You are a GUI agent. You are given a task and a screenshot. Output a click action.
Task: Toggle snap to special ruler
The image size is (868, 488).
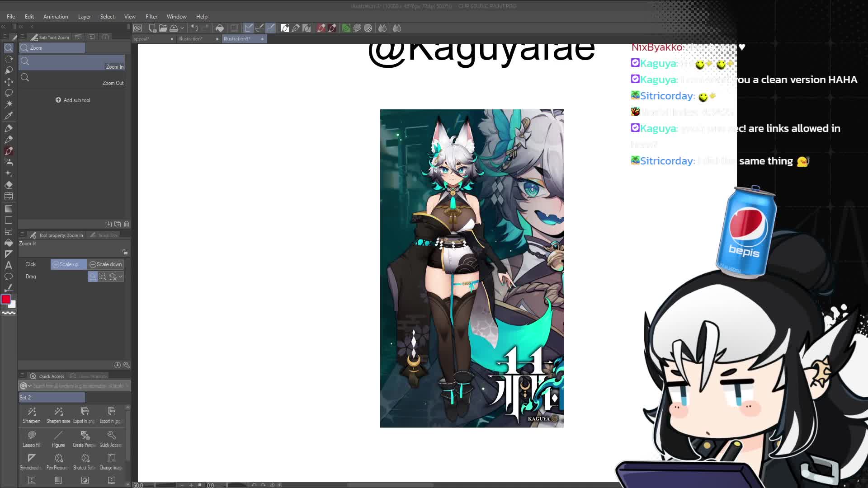click(x=259, y=28)
